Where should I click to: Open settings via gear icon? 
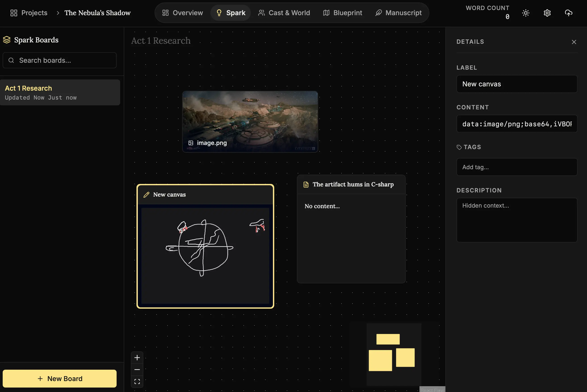(547, 13)
